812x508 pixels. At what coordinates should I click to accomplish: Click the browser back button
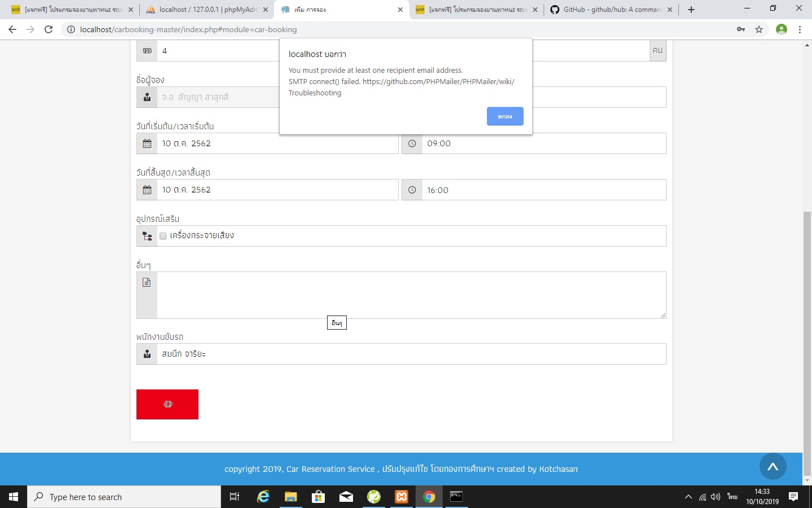(x=12, y=29)
